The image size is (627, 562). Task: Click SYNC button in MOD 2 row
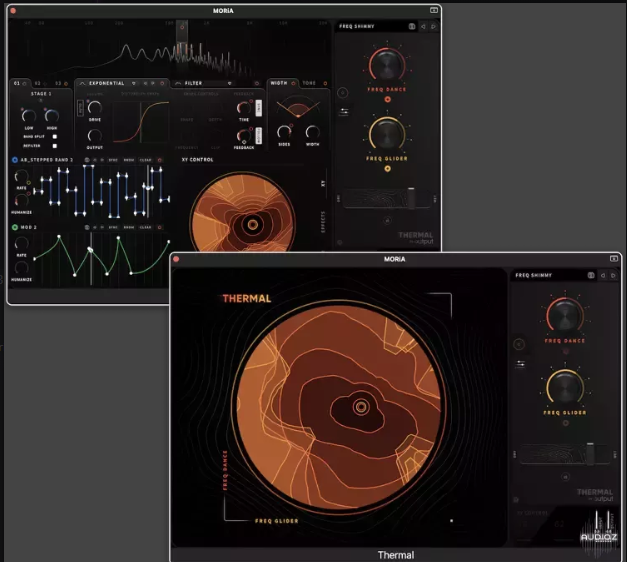click(x=113, y=227)
